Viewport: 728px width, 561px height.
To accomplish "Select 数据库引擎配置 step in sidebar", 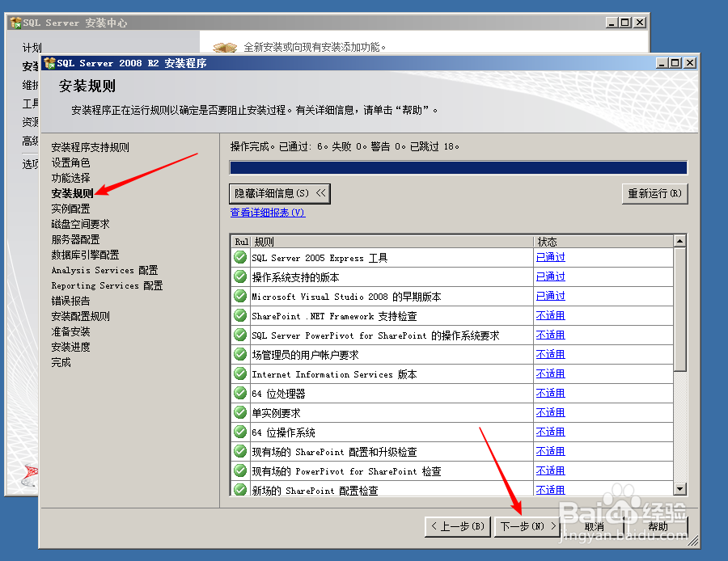I will (86, 255).
